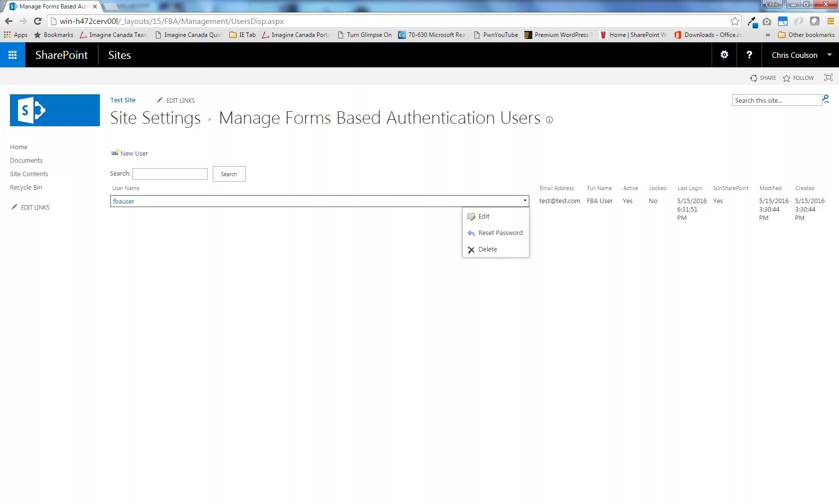The height and width of the screenshot is (504, 839).
Task: Open the IE Tab bookmark folder
Action: click(242, 35)
